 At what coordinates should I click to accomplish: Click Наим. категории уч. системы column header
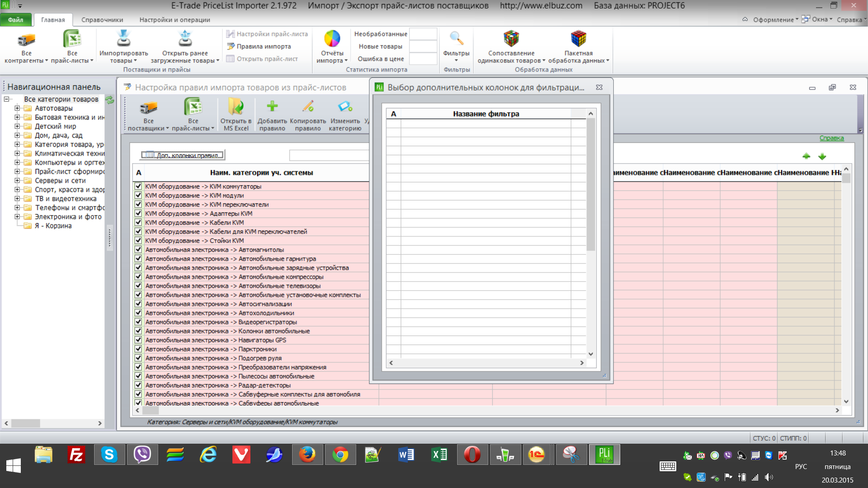[x=261, y=173]
